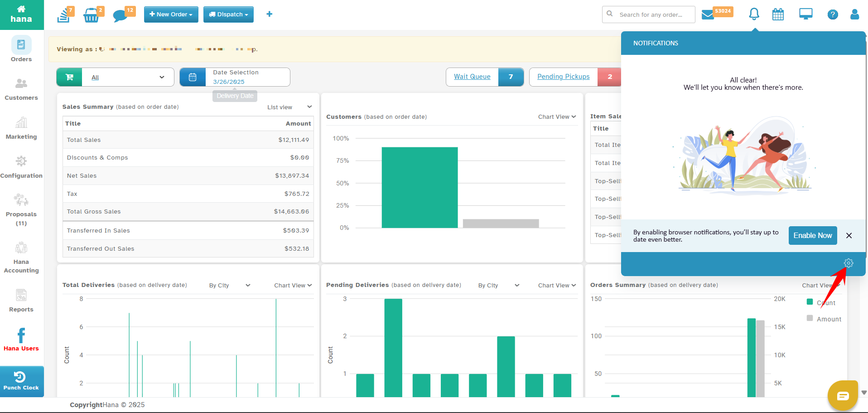Open the monitor display icon
The image size is (868, 413).
tap(805, 15)
